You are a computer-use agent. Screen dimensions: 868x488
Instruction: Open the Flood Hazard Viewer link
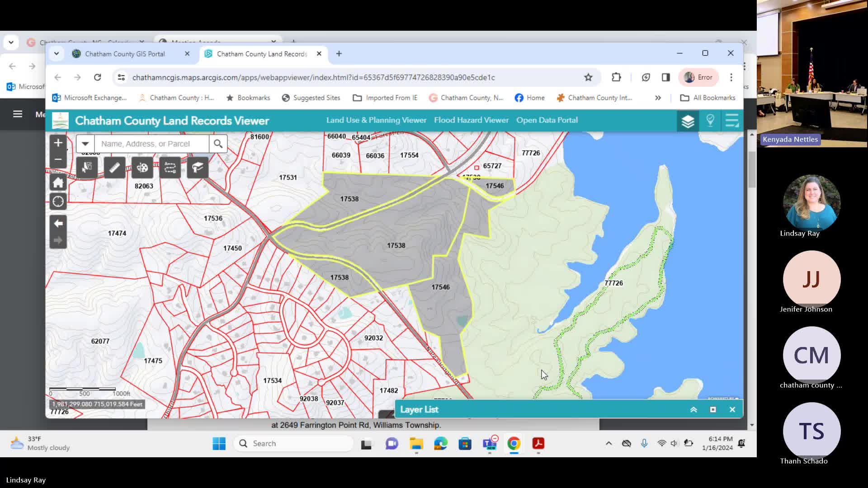pyautogui.click(x=471, y=120)
